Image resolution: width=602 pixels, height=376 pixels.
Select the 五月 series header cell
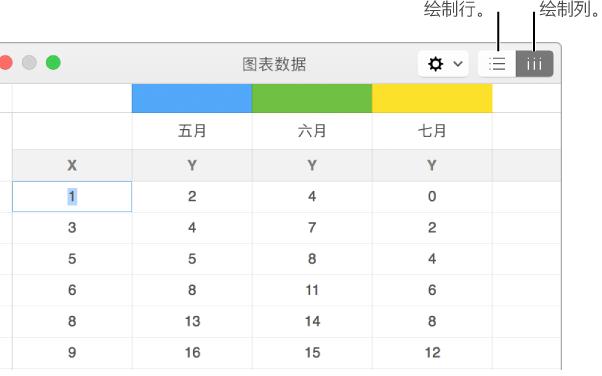pos(192,131)
